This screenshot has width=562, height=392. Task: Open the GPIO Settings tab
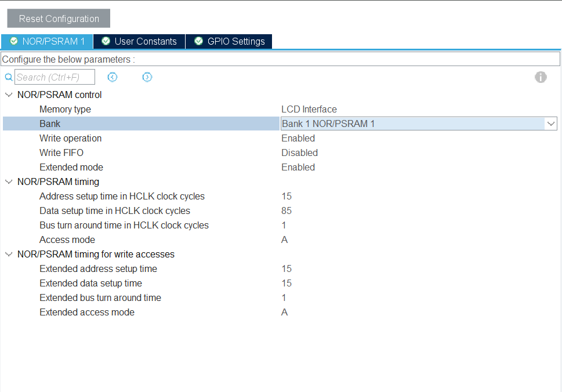tap(229, 42)
